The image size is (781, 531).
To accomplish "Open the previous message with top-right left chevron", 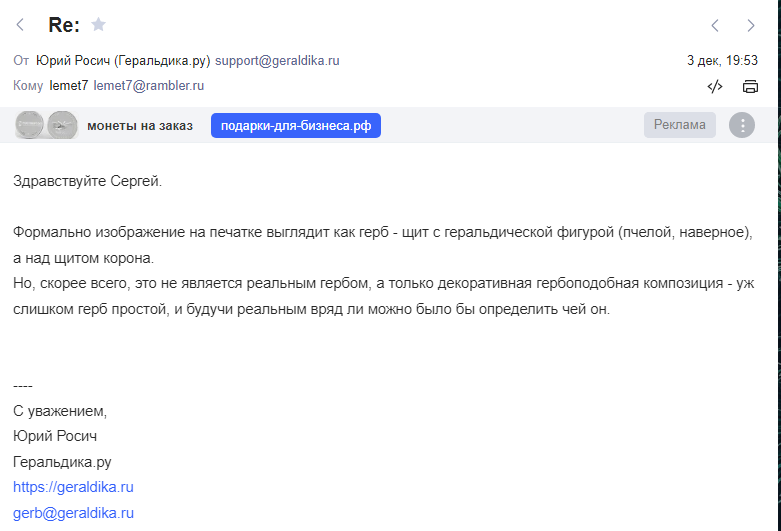I will (715, 25).
